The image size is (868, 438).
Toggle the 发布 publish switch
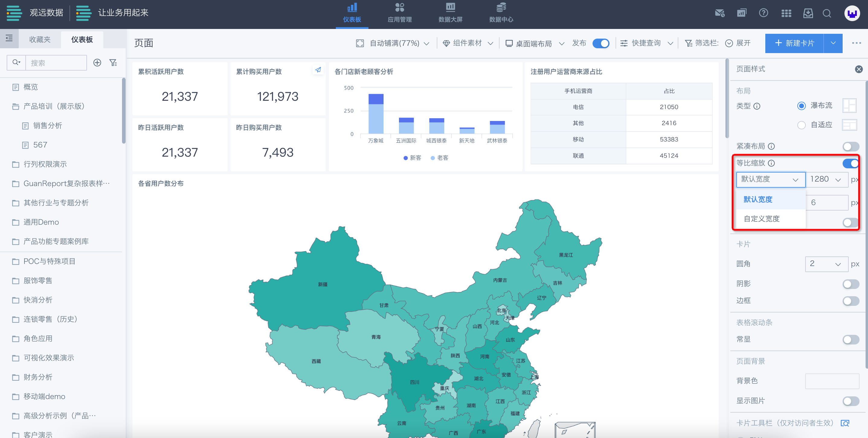(x=601, y=43)
